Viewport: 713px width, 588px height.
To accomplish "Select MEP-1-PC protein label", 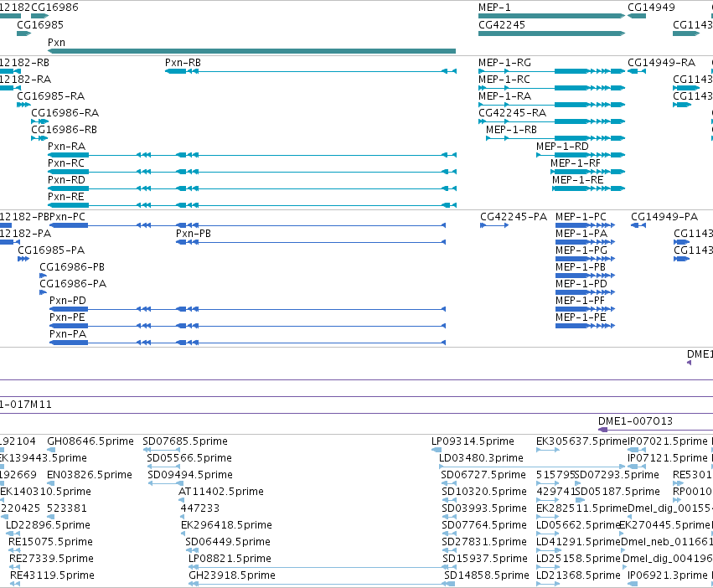I will (581, 217).
